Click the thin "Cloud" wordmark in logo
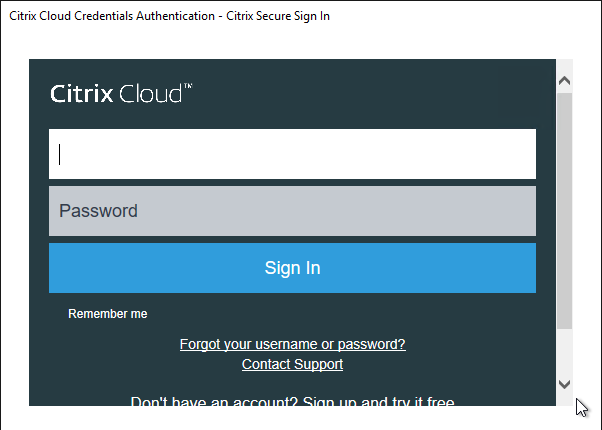 pyautogui.click(x=150, y=93)
